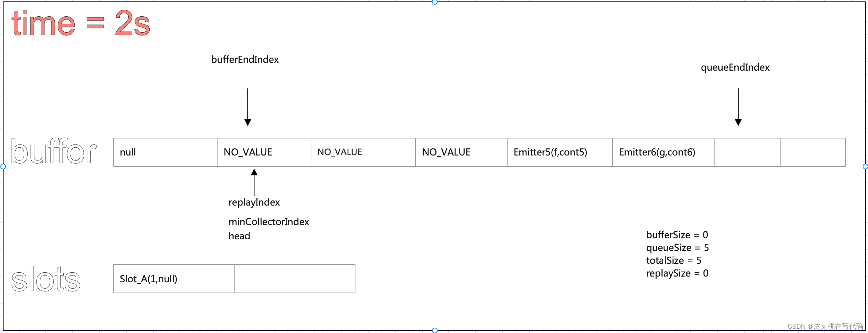Select the 'buffer' outline heading
This screenshot has height=333, width=868.
(x=54, y=152)
